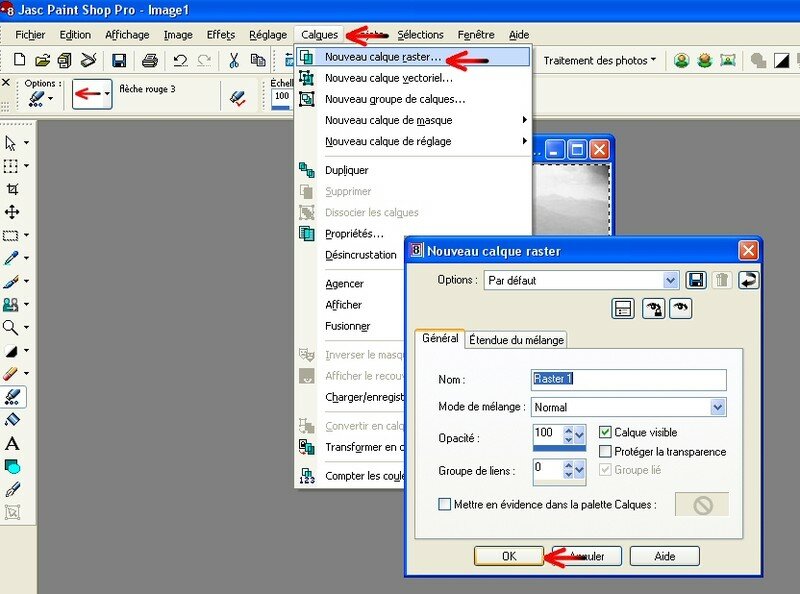The image size is (800, 594).
Task: Check Mettre en évidence dans la palette Calques
Action: coord(444,505)
